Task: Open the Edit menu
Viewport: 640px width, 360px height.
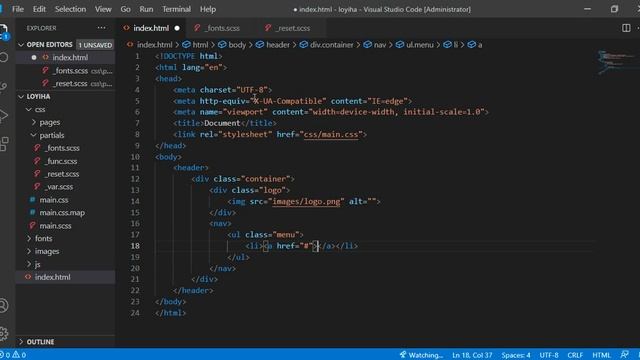Action: click(x=39, y=9)
